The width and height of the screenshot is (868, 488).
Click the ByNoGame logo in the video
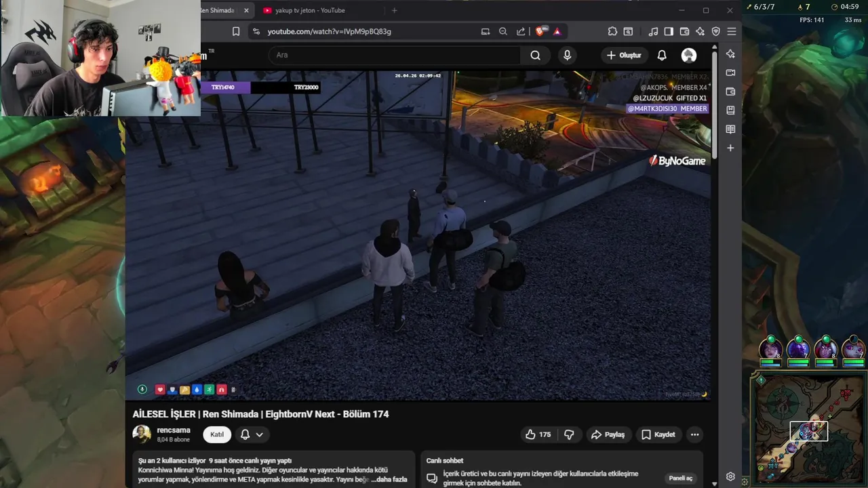(x=677, y=161)
